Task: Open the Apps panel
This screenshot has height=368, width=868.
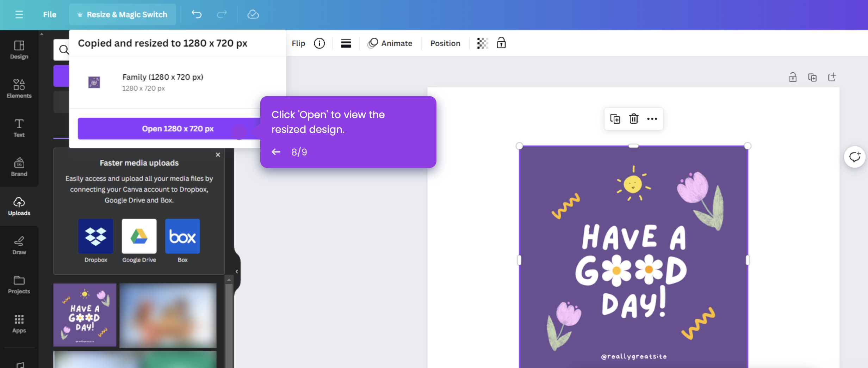Action: click(x=19, y=324)
